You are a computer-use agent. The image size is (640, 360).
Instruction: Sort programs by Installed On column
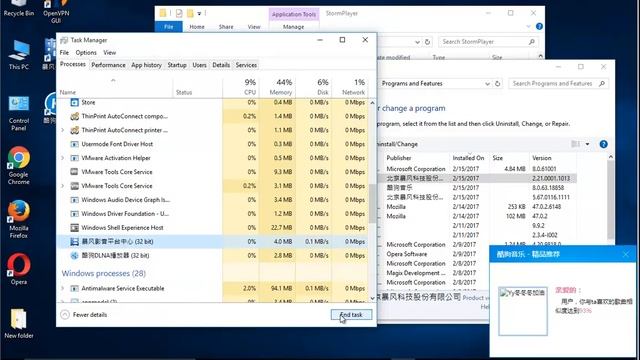tap(468, 158)
